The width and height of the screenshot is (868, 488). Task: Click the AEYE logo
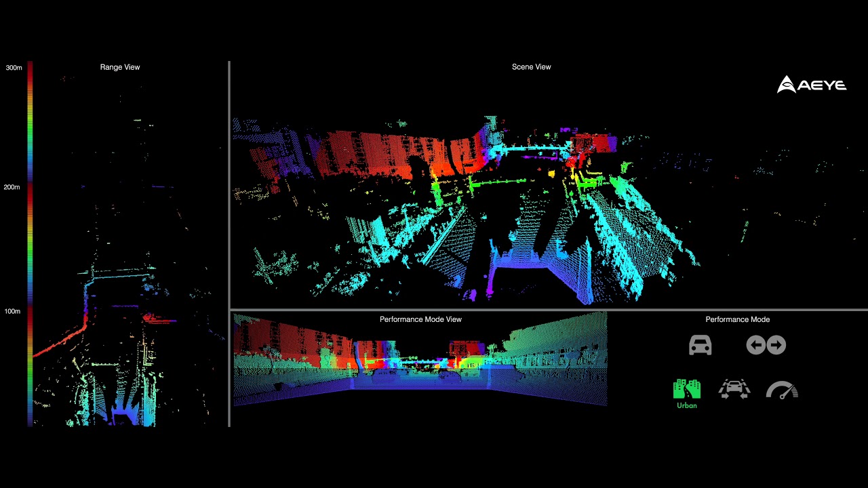pyautogui.click(x=812, y=85)
